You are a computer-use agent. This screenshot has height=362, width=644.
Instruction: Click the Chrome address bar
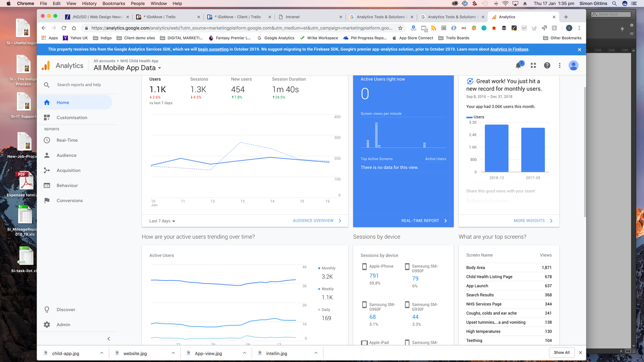point(242,28)
